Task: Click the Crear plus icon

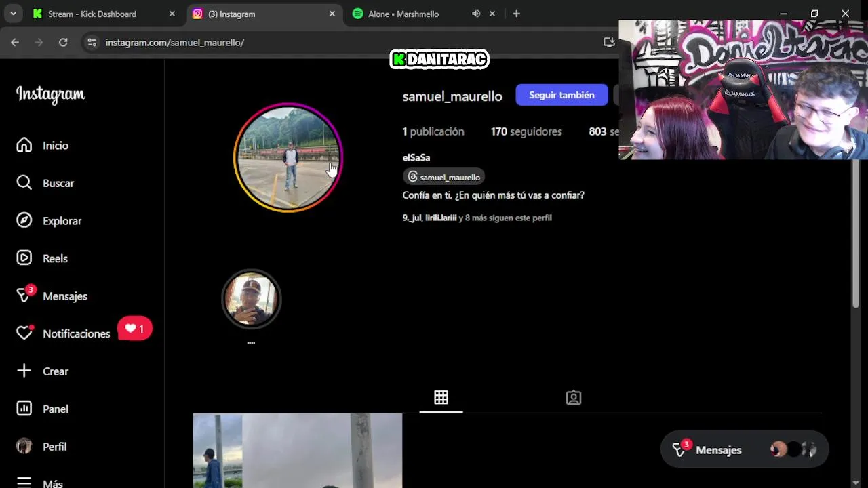Action: point(24,371)
